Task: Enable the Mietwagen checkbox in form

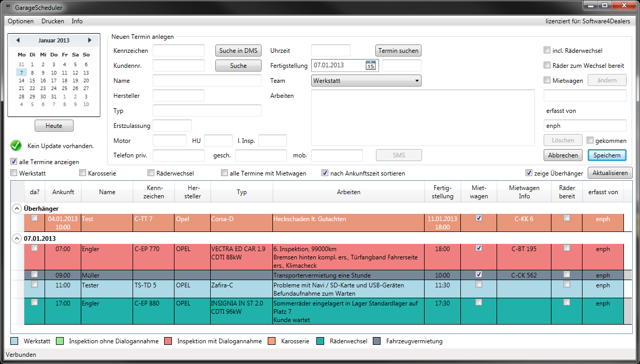Action: pyautogui.click(x=547, y=80)
